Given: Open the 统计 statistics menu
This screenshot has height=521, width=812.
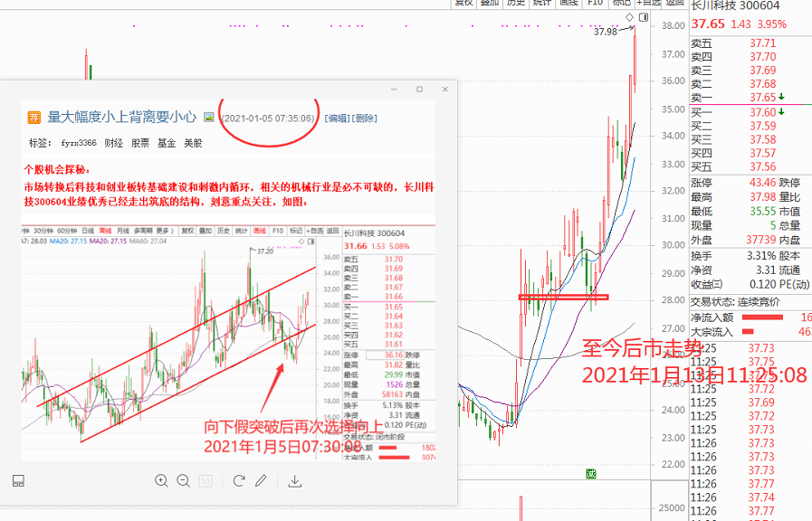Looking at the screenshot, I should click(x=541, y=3).
